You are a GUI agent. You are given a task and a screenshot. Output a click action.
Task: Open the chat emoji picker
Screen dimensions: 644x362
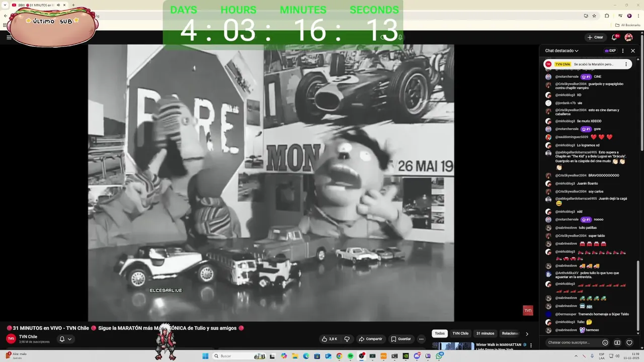[605, 343]
